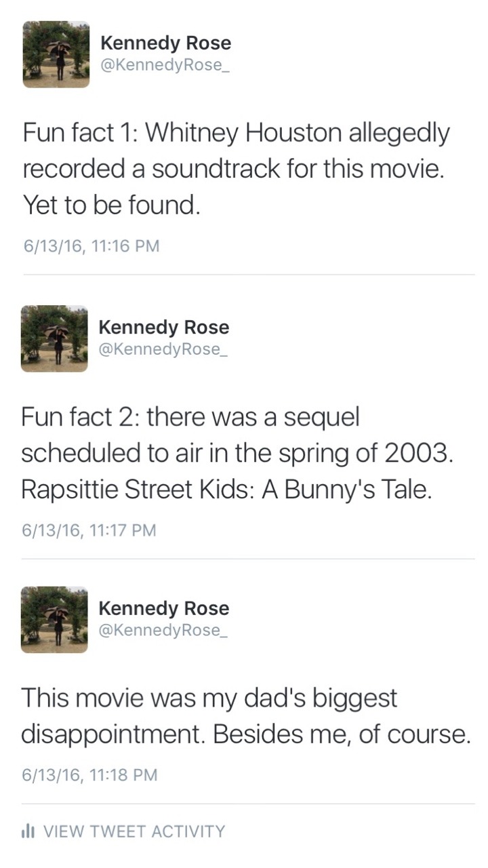Tap the avatar beside the Whitney Houston tweet

(56, 54)
